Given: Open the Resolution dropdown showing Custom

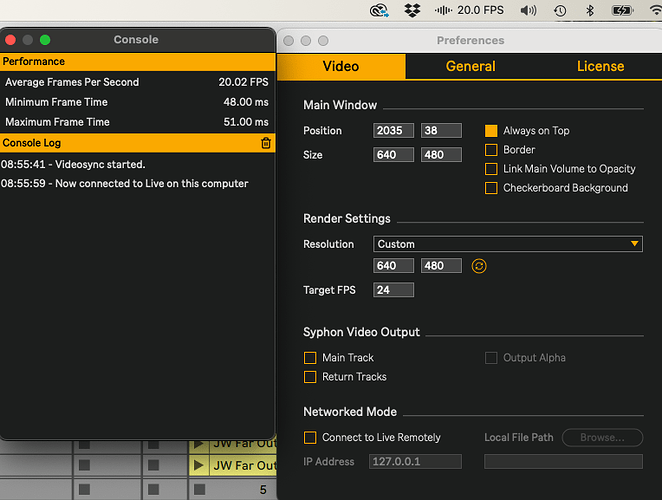Looking at the screenshot, I should 508,244.
